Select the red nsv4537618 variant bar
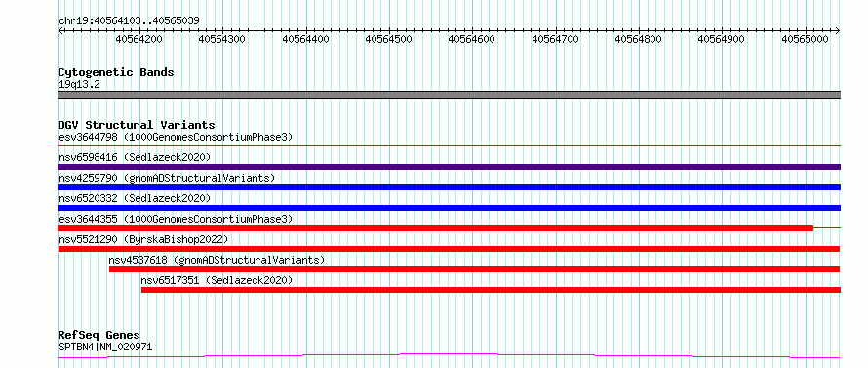 click(474, 269)
